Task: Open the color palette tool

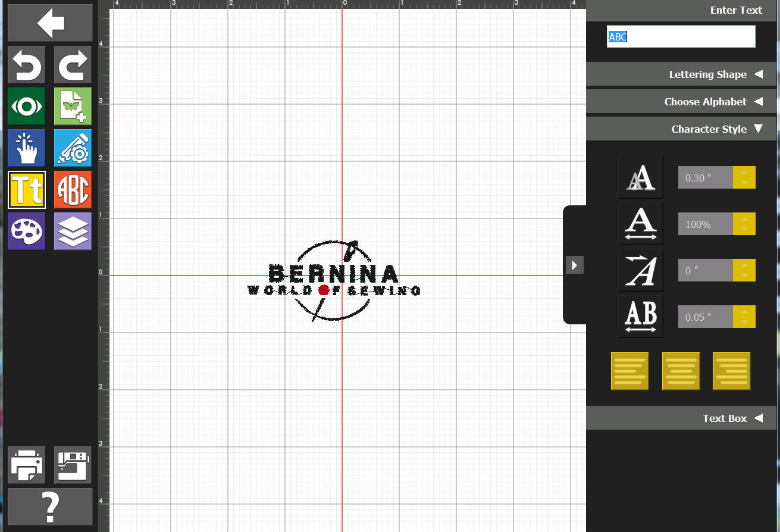Action: coord(26,231)
